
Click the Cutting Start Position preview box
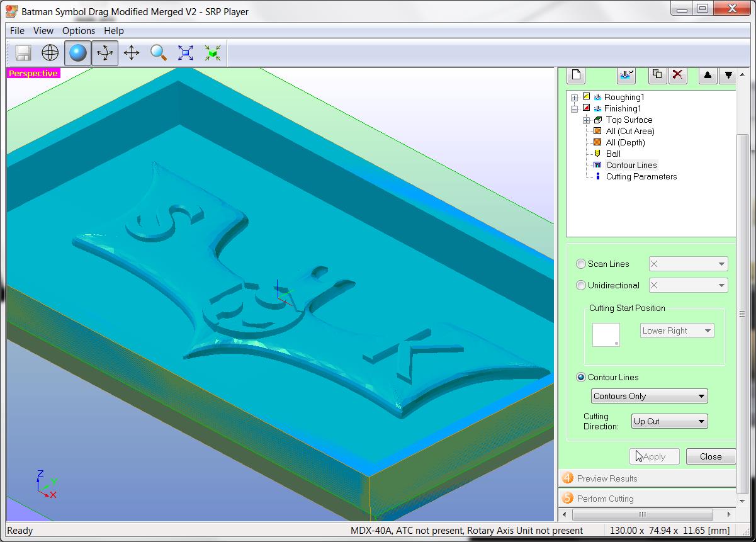[x=606, y=335]
